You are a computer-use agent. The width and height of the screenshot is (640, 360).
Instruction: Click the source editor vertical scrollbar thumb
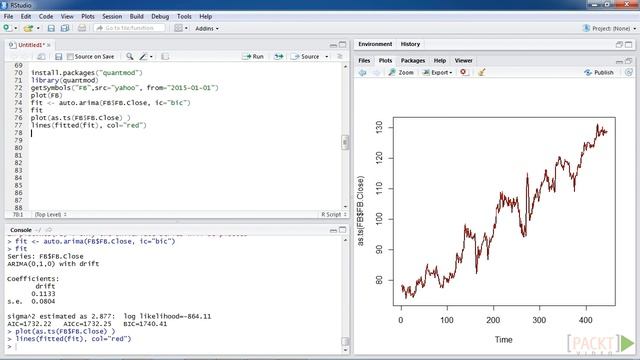345,142
